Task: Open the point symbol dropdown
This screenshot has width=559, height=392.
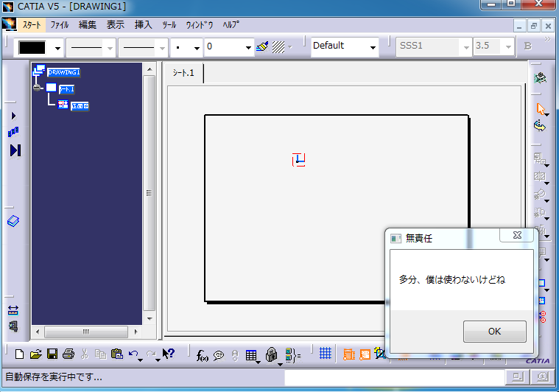Action: [x=197, y=48]
